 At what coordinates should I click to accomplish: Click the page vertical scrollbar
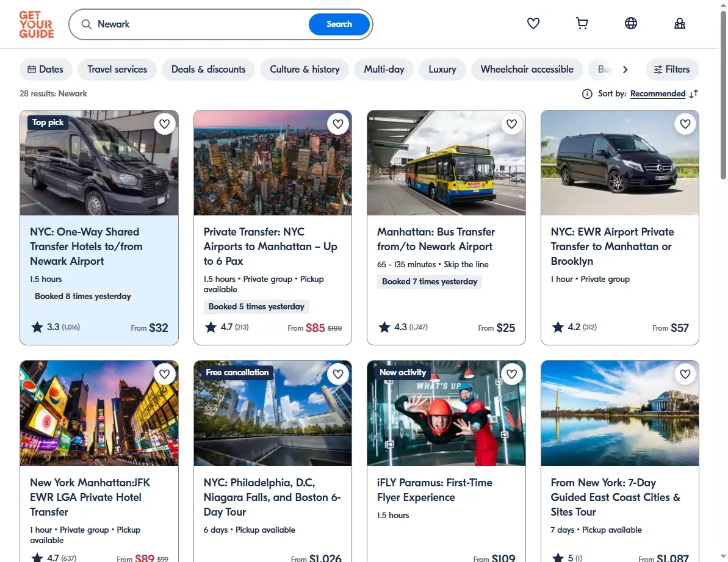723,95
